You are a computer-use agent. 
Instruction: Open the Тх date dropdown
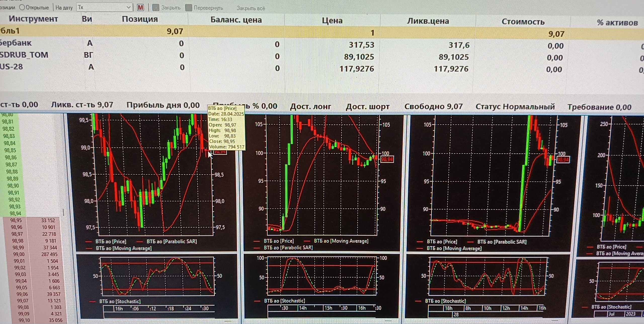coord(128,7)
